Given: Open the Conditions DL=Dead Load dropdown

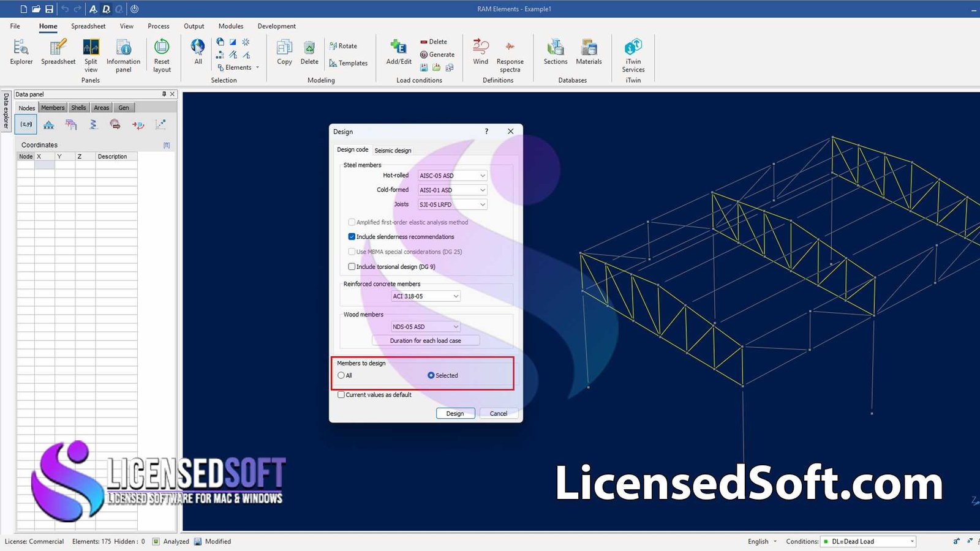Looking at the screenshot, I should click(868, 541).
